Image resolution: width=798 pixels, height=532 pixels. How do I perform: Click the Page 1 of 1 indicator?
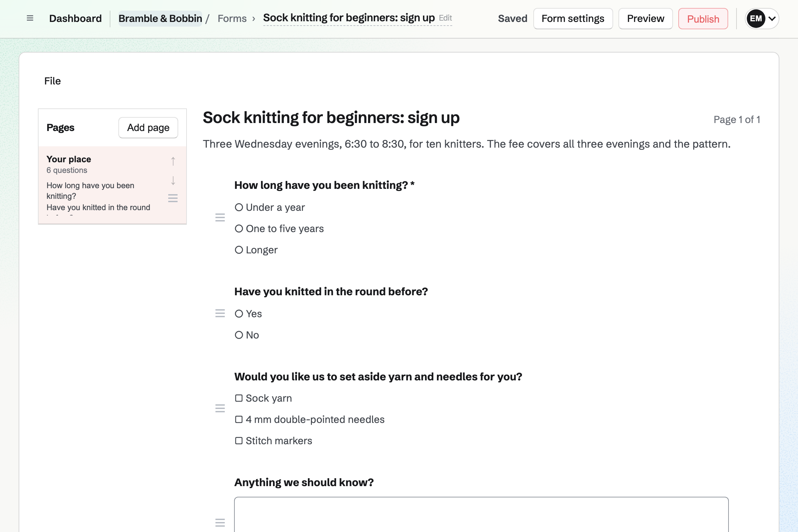(x=736, y=119)
